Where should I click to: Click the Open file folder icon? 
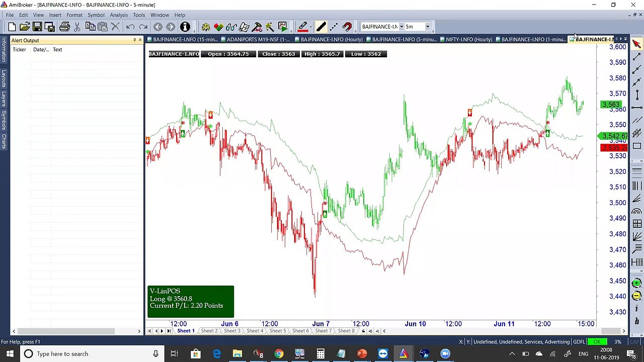click(x=25, y=27)
